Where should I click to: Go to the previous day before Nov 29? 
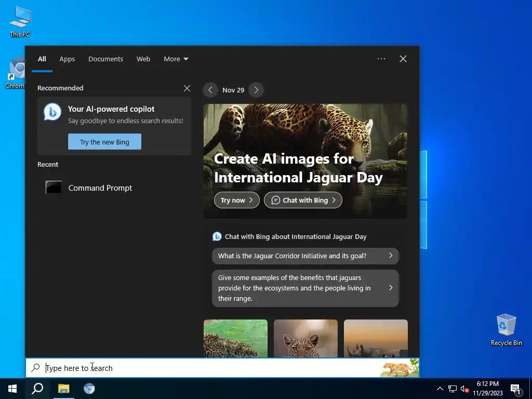point(210,90)
